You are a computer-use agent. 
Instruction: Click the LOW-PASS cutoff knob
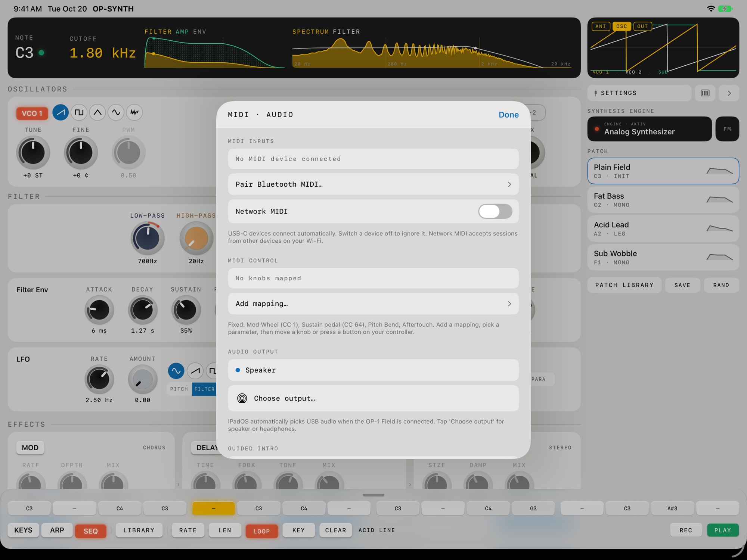pos(148,238)
